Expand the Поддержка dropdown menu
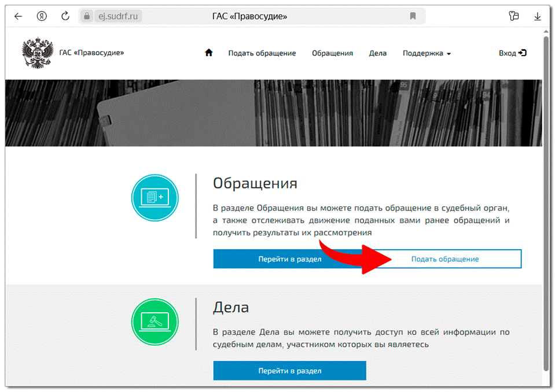The width and height of the screenshot is (555, 392). [x=427, y=53]
